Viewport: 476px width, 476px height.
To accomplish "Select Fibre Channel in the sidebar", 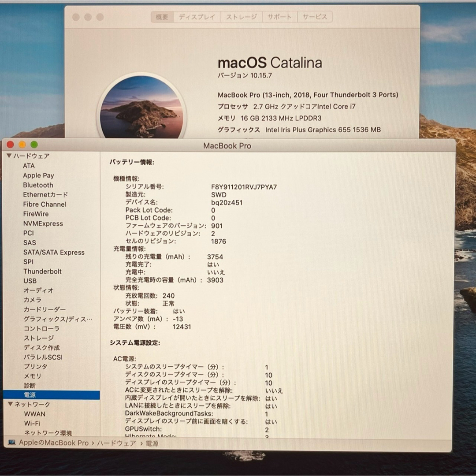I will tap(45, 205).
